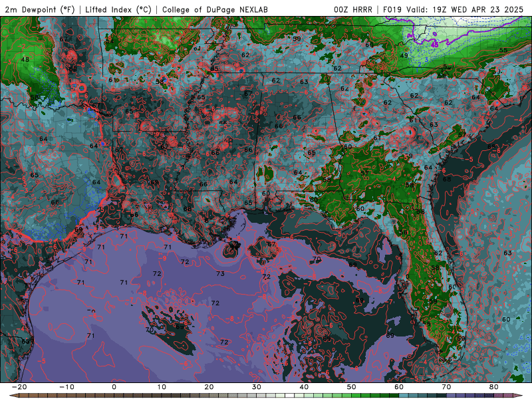532x399 pixels.
Task: Click the "00Z HRRR" model run label
Action: pos(353,9)
